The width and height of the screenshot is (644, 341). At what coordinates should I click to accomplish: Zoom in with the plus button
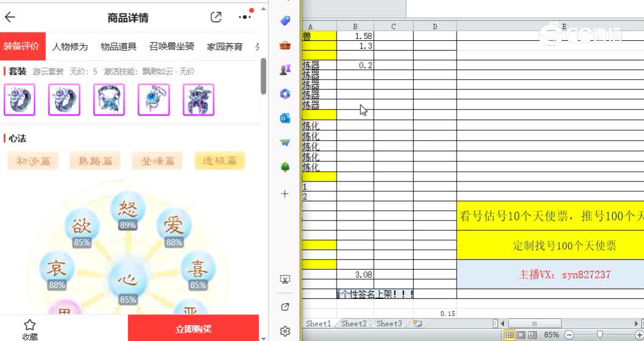[x=639, y=335]
